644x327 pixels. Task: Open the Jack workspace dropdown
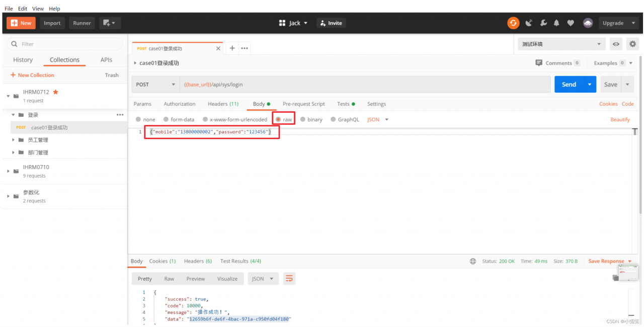(x=293, y=23)
